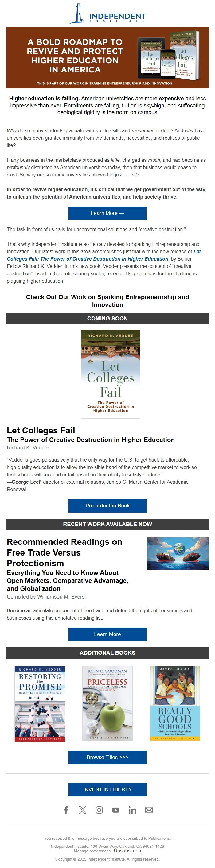Click Learn More under free trade readings
This screenshot has width=215, height=868.
[107, 634]
